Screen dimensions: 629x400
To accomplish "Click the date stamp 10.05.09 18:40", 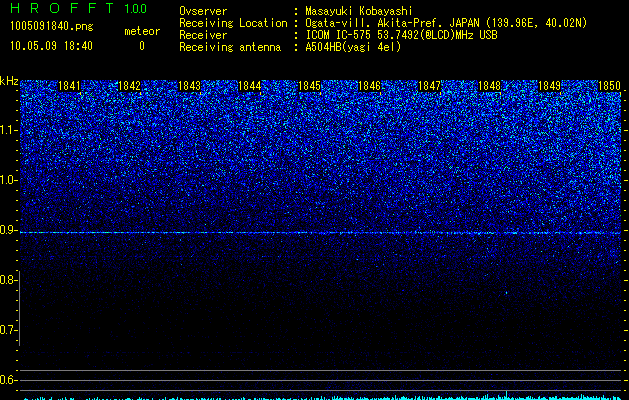I will click(51, 46).
